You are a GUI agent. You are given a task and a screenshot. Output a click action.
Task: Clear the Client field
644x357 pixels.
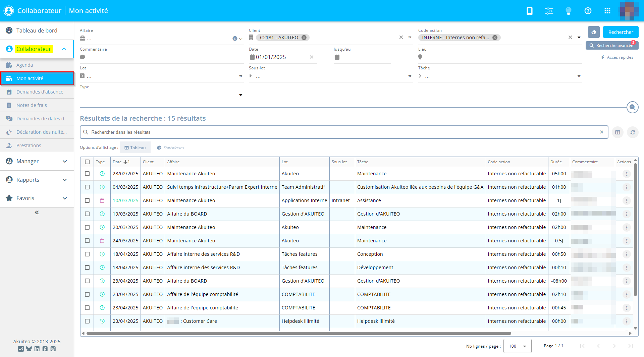pos(401,38)
